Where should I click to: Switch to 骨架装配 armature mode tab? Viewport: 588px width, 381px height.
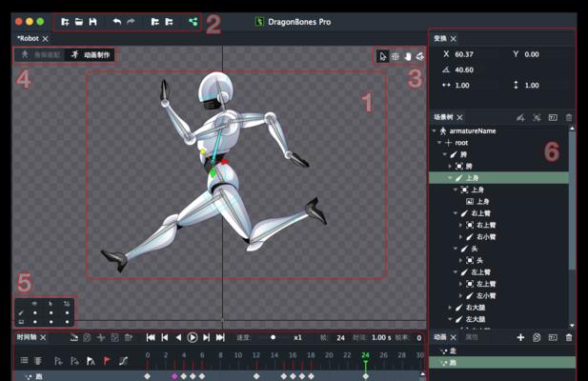click(41, 55)
